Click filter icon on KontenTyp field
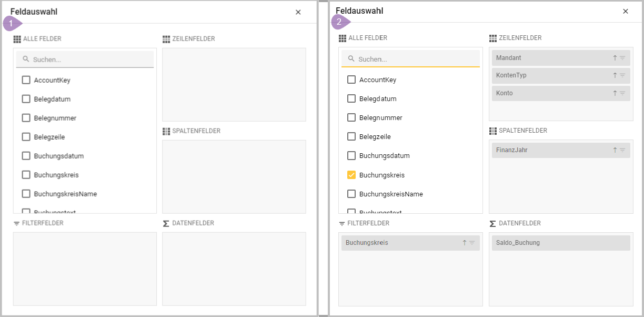 [x=622, y=75]
